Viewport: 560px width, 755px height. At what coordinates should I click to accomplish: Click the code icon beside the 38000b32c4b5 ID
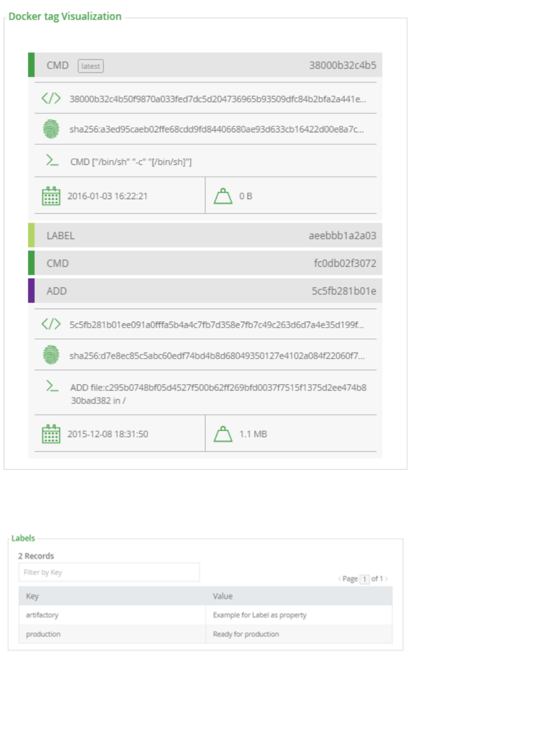[x=51, y=98]
